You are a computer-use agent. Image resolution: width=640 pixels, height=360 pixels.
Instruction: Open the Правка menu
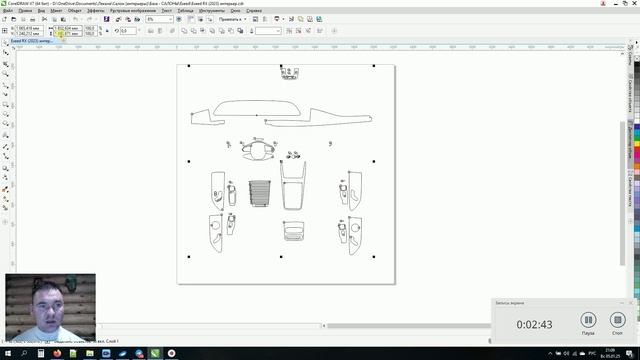pos(25,11)
